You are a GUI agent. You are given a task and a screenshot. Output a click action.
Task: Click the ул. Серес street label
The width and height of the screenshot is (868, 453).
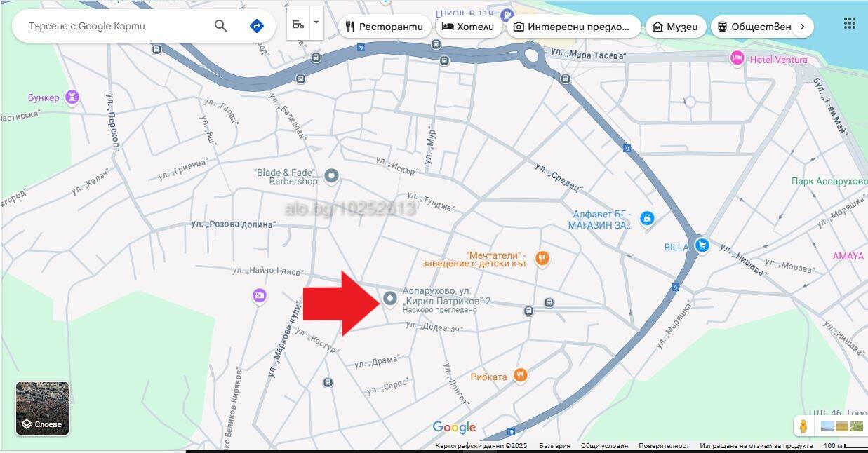click(x=387, y=388)
